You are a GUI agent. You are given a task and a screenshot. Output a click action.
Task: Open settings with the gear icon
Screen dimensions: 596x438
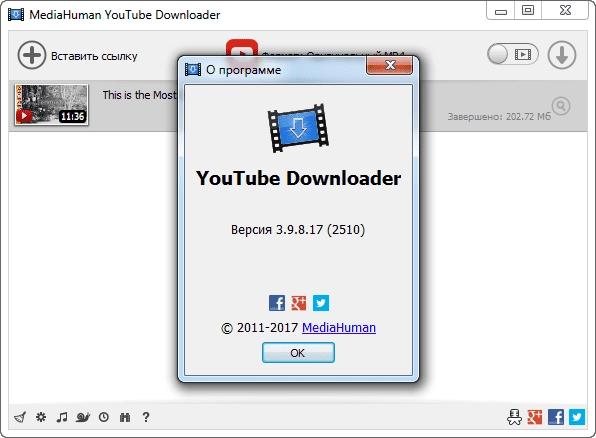tap(41, 417)
